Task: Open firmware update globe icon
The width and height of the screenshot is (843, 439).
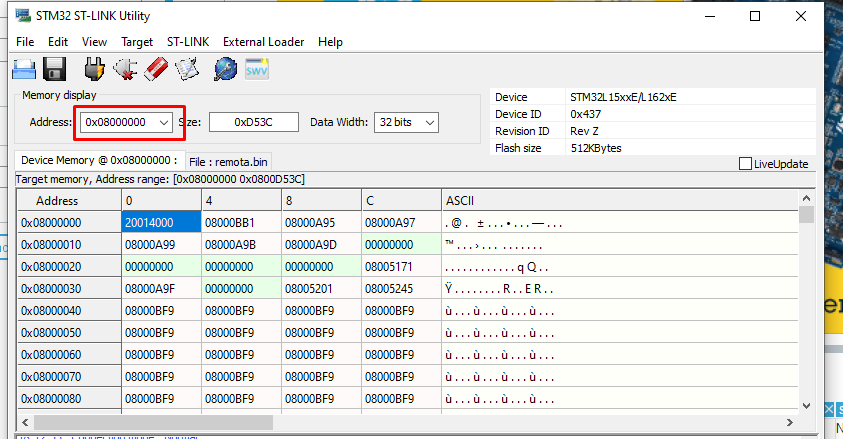Action: click(x=225, y=69)
